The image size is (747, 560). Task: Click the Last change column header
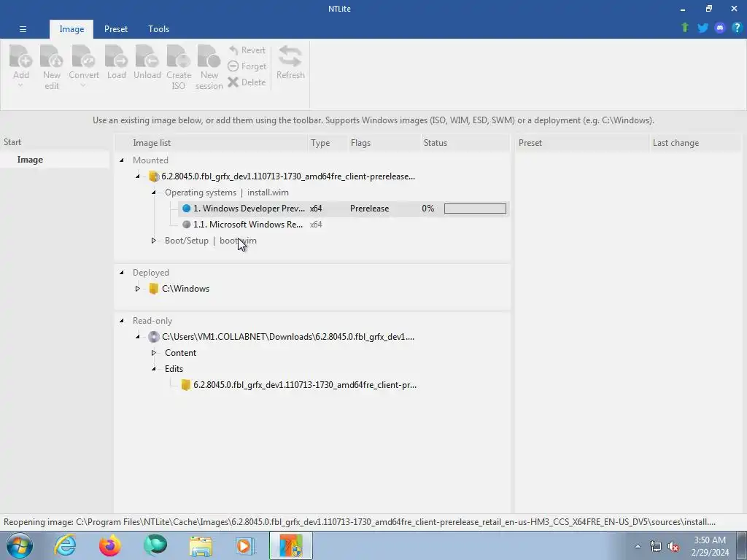tap(695, 143)
